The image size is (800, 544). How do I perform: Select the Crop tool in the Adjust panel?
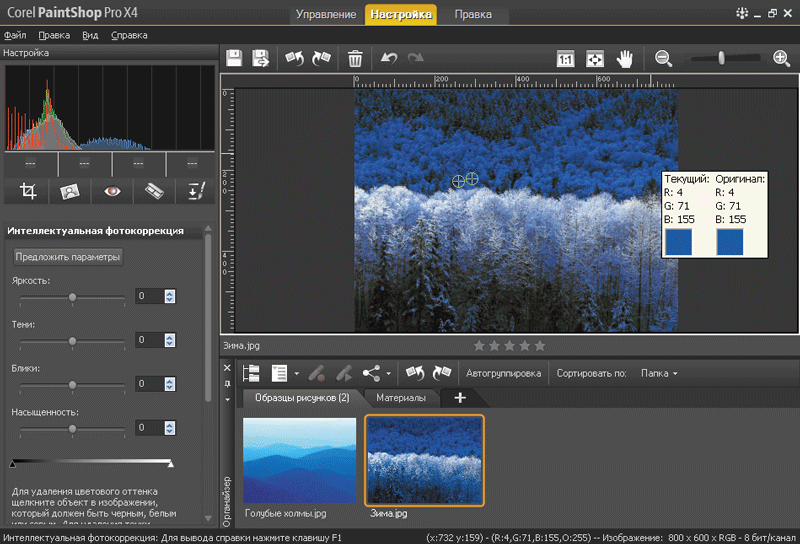tap(29, 190)
